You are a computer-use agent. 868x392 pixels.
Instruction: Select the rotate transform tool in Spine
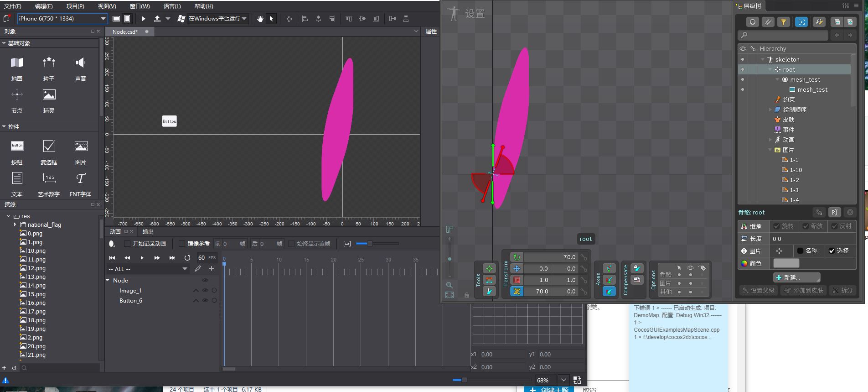tap(517, 257)
